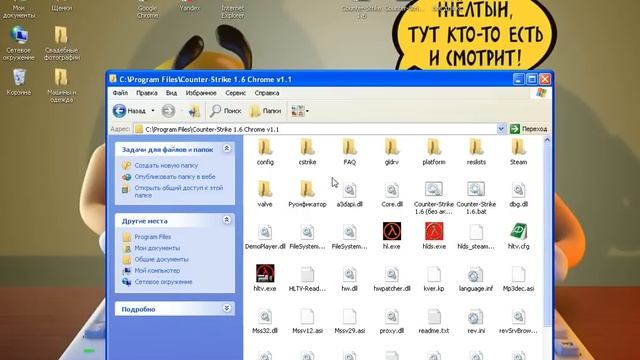Click the Up folder toolbar icon

click(x=194, y=111)
